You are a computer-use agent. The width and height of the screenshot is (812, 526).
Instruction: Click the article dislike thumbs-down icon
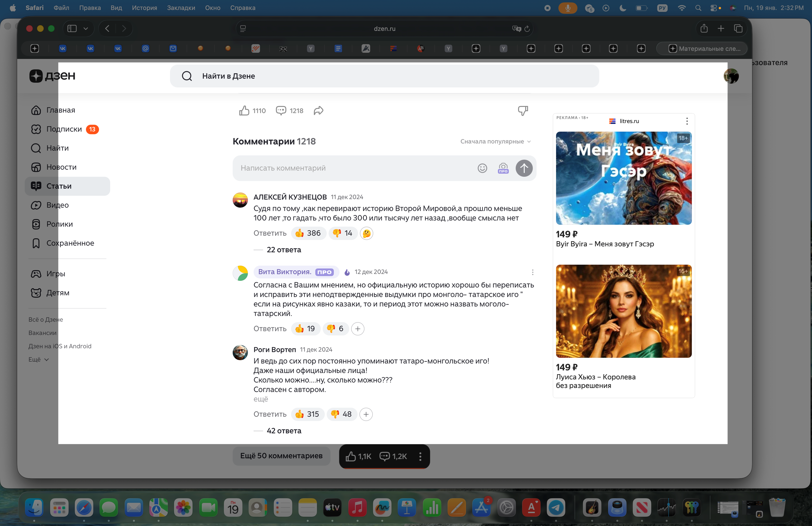[523, 111]
